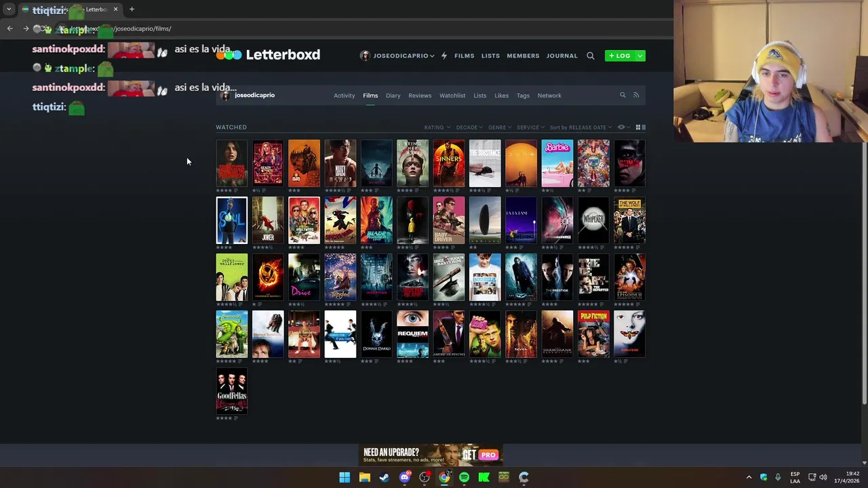The height and width of the screenshot is (488, 868).
Task: Expand the DECADE filter dropdown
Action: click(x=469, y=127)
